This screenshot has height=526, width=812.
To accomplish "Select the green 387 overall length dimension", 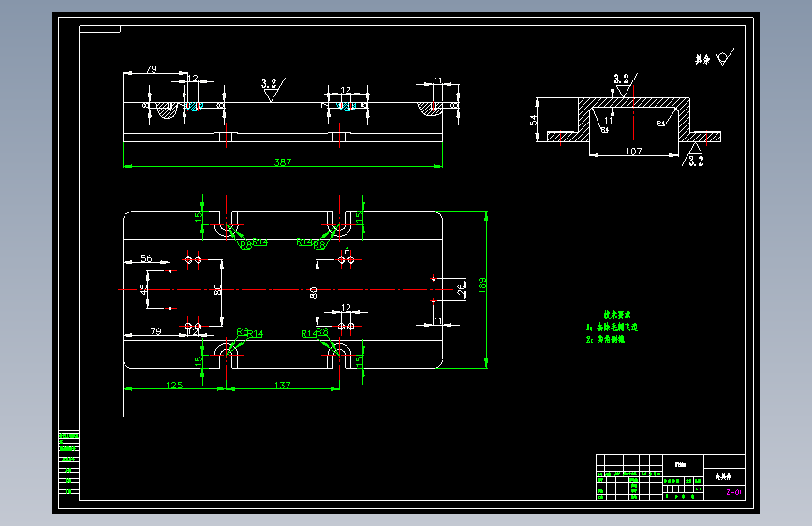I will 283,162.
